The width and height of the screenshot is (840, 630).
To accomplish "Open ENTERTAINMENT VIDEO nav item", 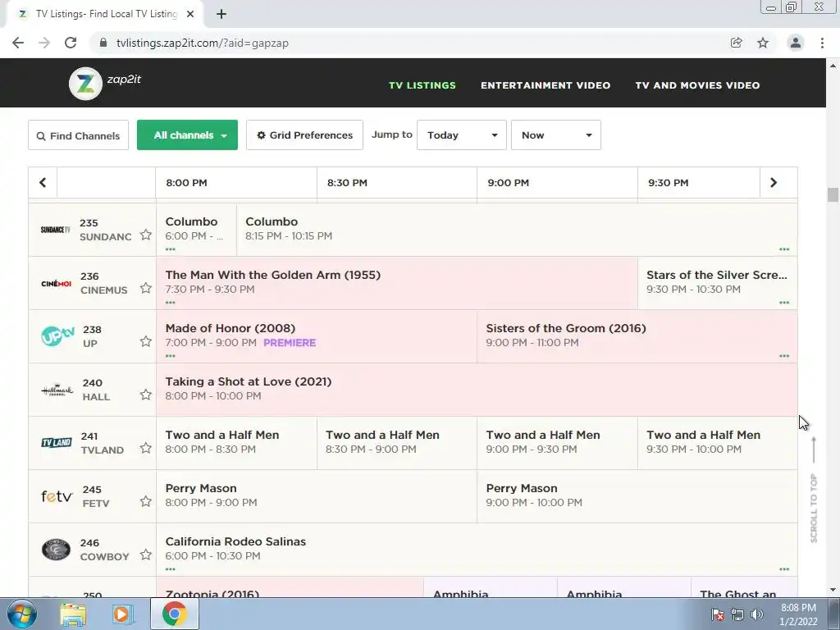I will tap(546, 85).
